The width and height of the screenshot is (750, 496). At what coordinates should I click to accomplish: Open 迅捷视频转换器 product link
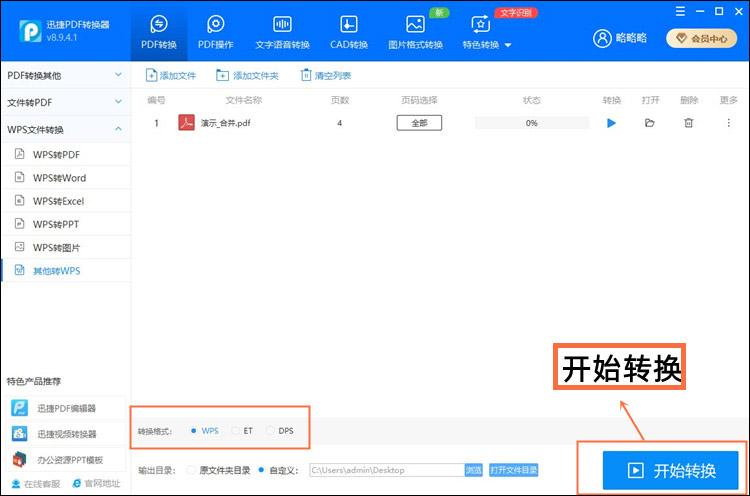click(66, 434)
